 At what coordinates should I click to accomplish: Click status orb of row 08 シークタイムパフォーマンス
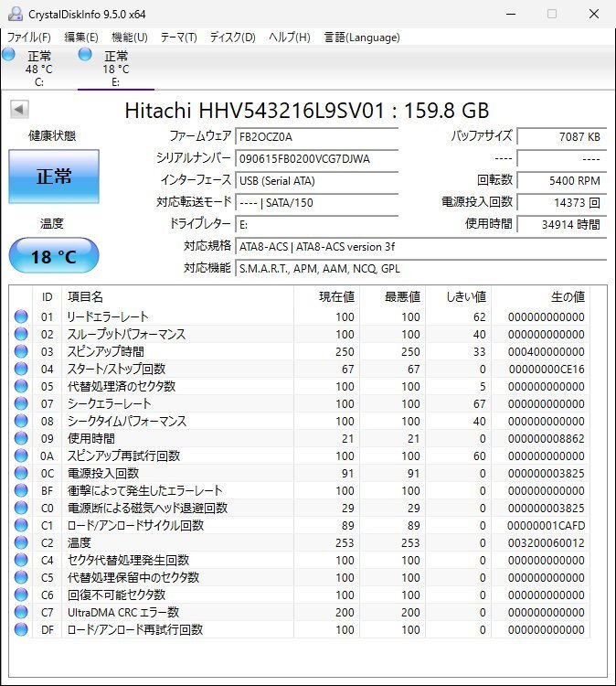pyautogui.click(x=21, y=421)
